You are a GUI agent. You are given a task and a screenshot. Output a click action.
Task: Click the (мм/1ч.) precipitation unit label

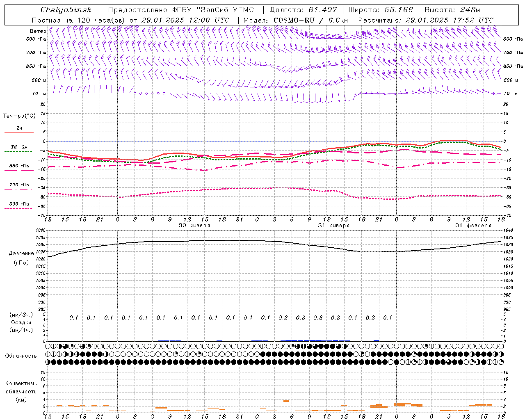21,330
